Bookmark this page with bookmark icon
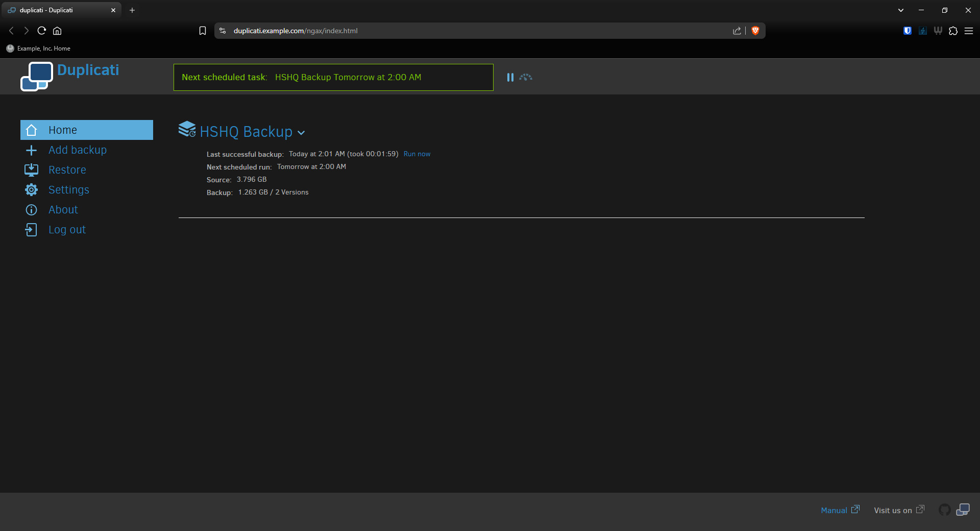Image resolution: width=980 pixels, height=531 pixels. pyautogui.click(x=203, y=31)
